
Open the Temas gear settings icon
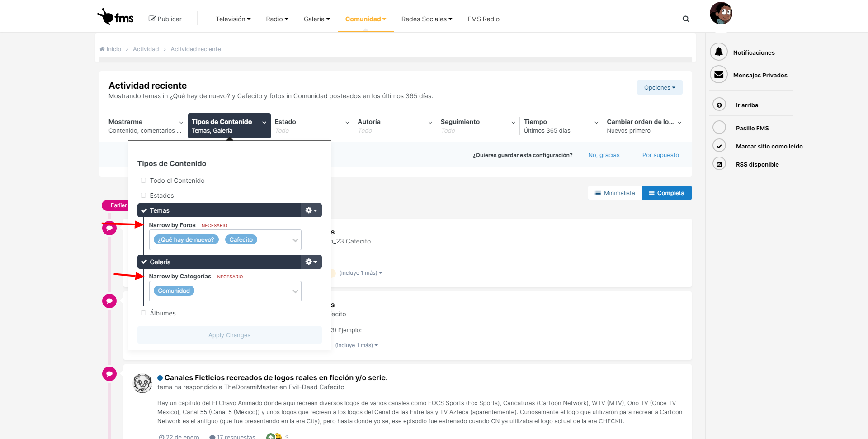[x=311, y=210]
